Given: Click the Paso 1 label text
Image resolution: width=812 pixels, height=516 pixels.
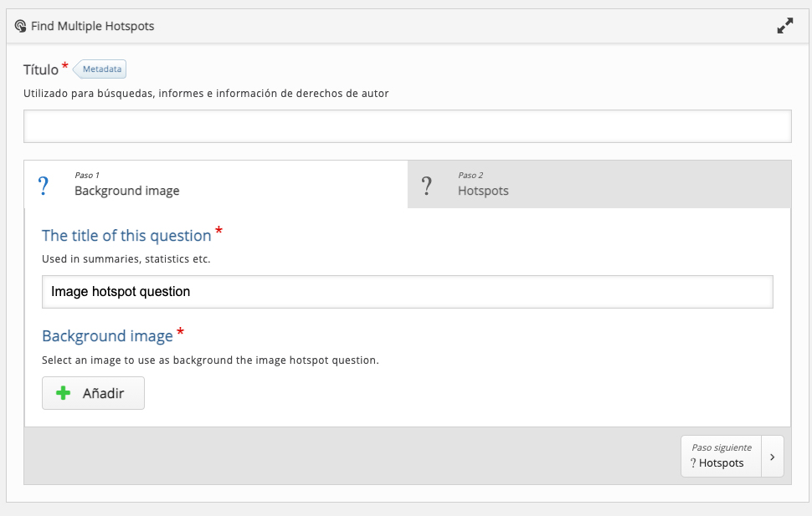Looking at the screenshot, I should pyautogui.click(x=87, y=175).
